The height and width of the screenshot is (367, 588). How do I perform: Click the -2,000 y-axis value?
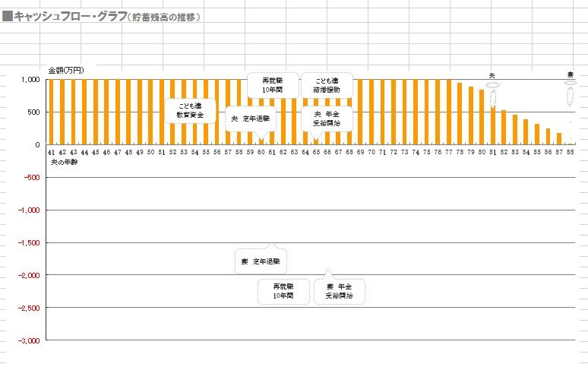tap(29, 275)
